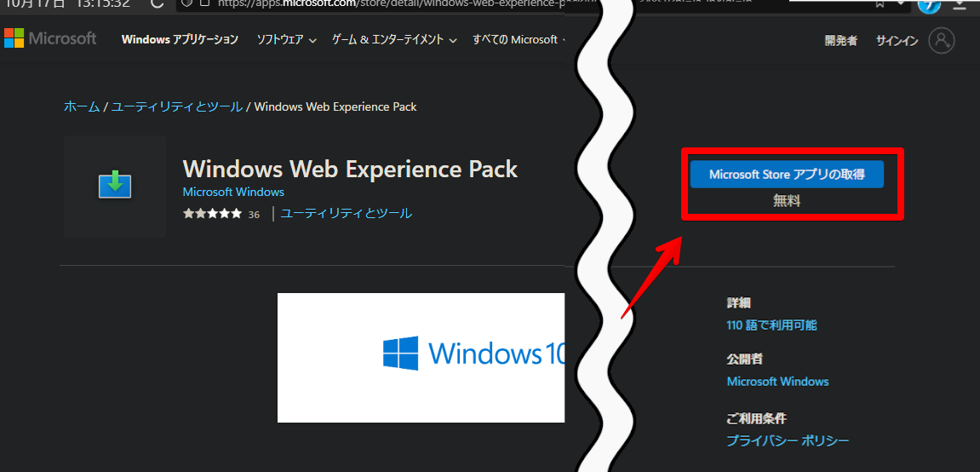Click the 無料 price label

787,201
